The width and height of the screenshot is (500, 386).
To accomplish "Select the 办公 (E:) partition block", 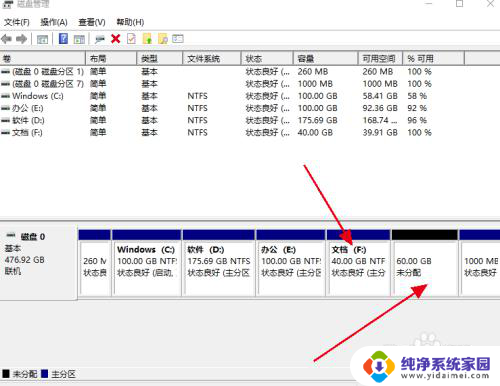I will point(291,263).
